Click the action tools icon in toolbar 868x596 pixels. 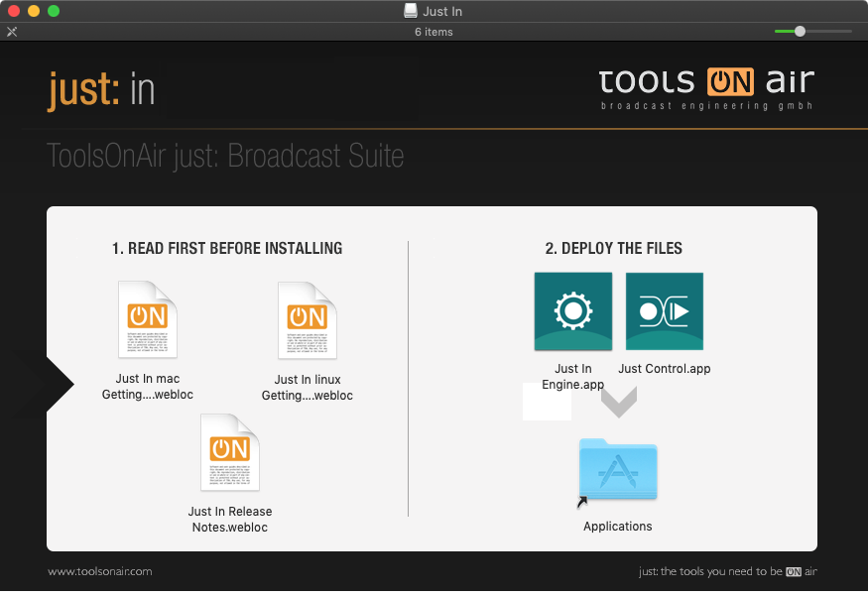point(12,32)
